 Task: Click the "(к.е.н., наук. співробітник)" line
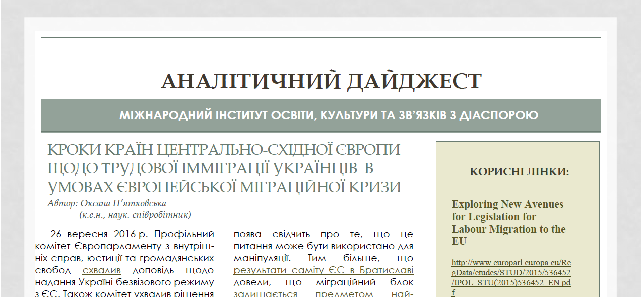coord(135,215)
